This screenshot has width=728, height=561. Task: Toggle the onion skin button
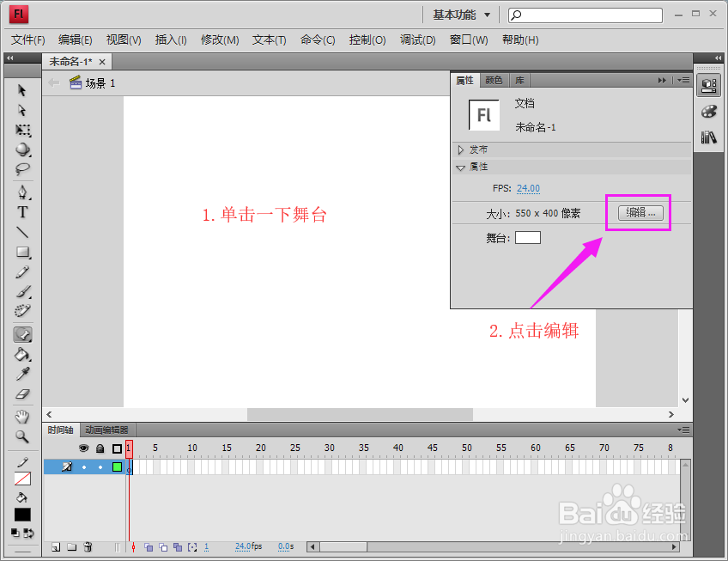click(149, 547)
